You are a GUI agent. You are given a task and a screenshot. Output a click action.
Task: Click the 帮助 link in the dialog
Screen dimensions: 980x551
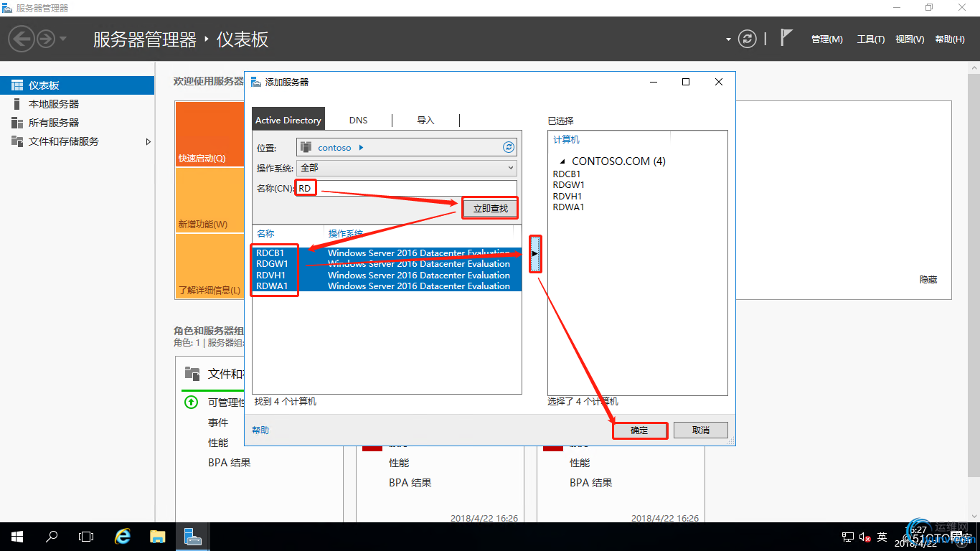pyautogui.click(x=260, y=430)
